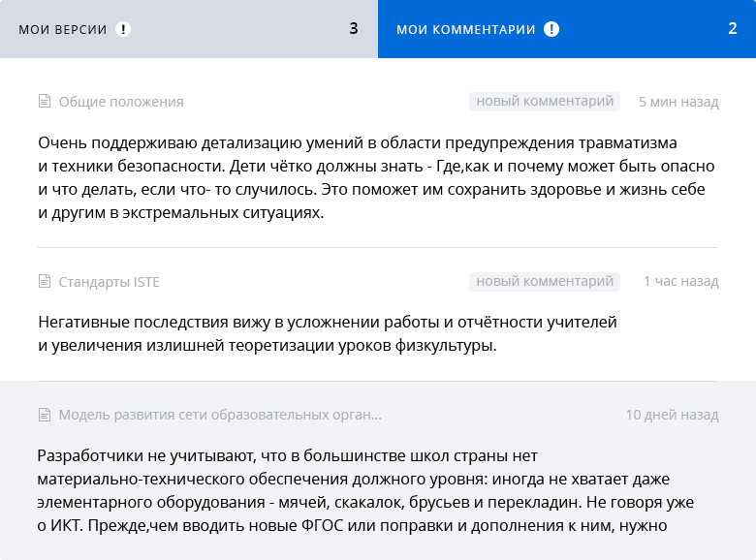The width and height of the screenshot is (756, 560).
Task: Click the 1 час назад timestamp
Action: point(681,281)
